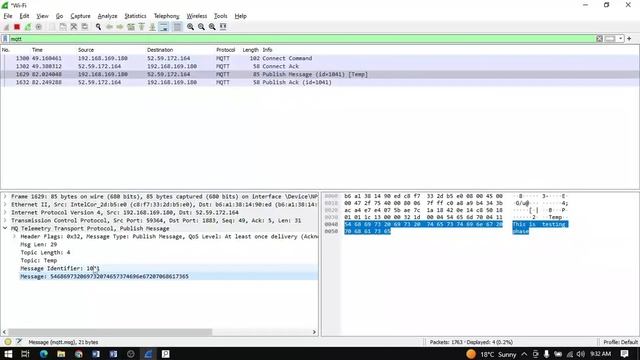640x360 pixels.
Task: Stop the running packet capture
Action: click(17, 27)
